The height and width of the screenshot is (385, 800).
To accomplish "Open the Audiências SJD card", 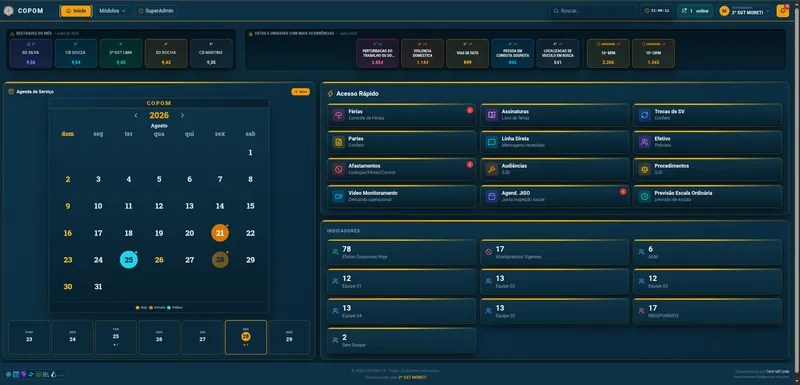I will click(555, 169).
